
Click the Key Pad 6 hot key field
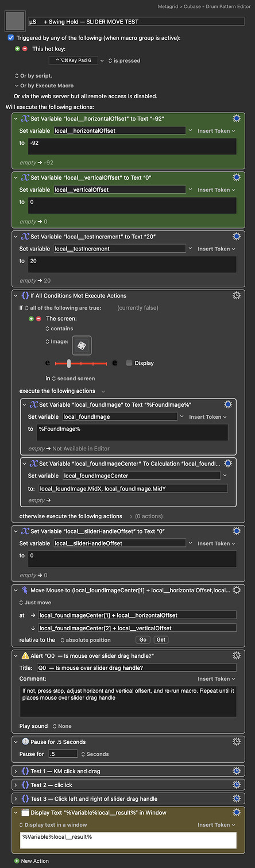tap(74, 60)
